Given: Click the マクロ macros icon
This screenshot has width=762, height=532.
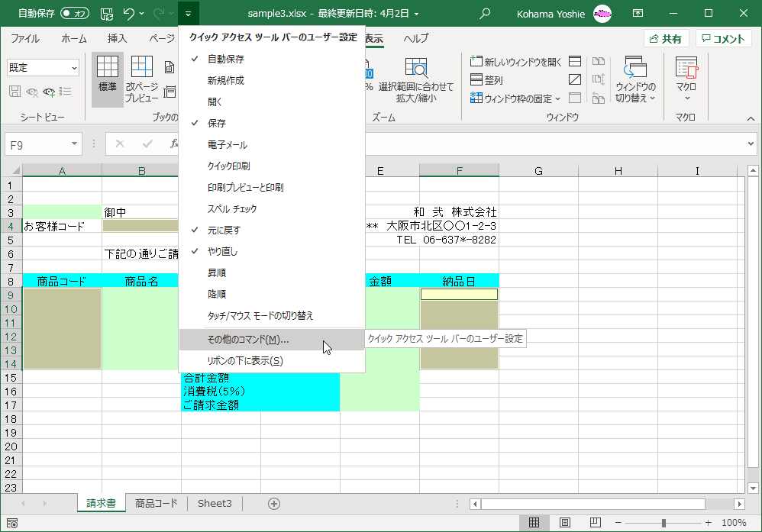Looking at the screenshot, I should click(686, 68).
